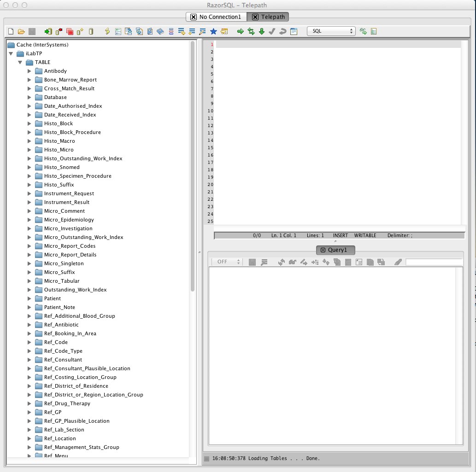Click the green down arrow icon
Viewport: 476px width, 472px height.
[x=262, y=31]
